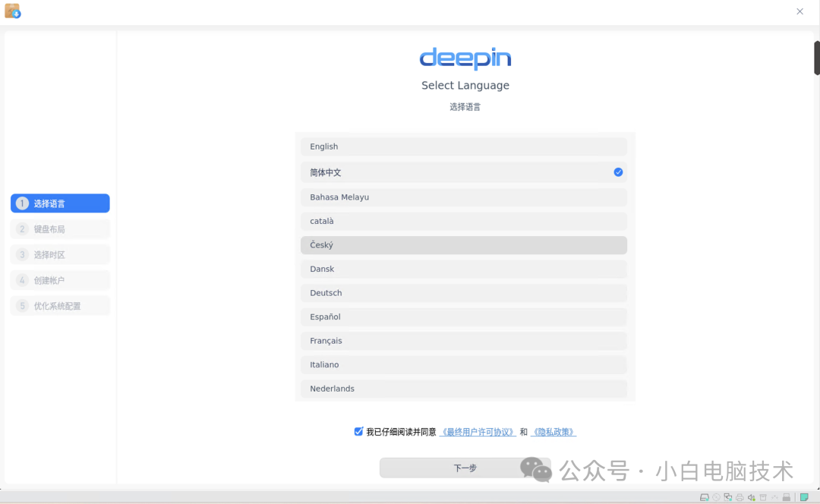Image resolution: width=820 pixels, height=504 pixels.
Task: Close the installer window
Action: tap(799, 11)
